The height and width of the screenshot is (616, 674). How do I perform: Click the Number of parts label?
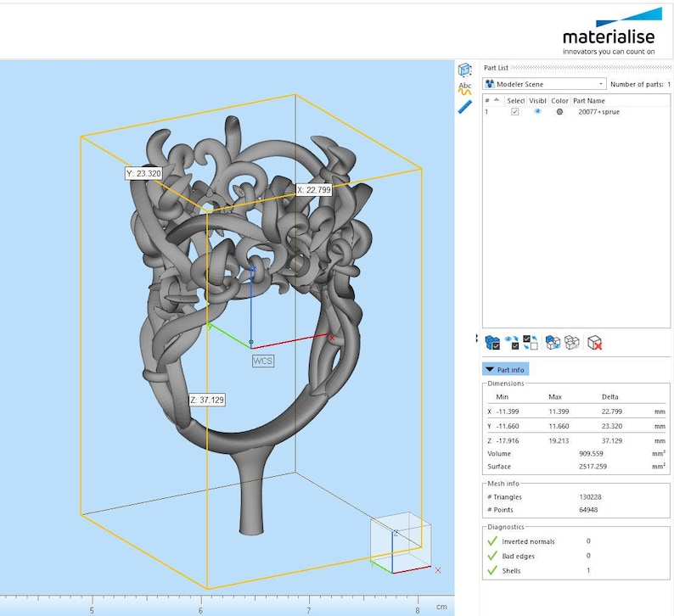pos(637,84)
